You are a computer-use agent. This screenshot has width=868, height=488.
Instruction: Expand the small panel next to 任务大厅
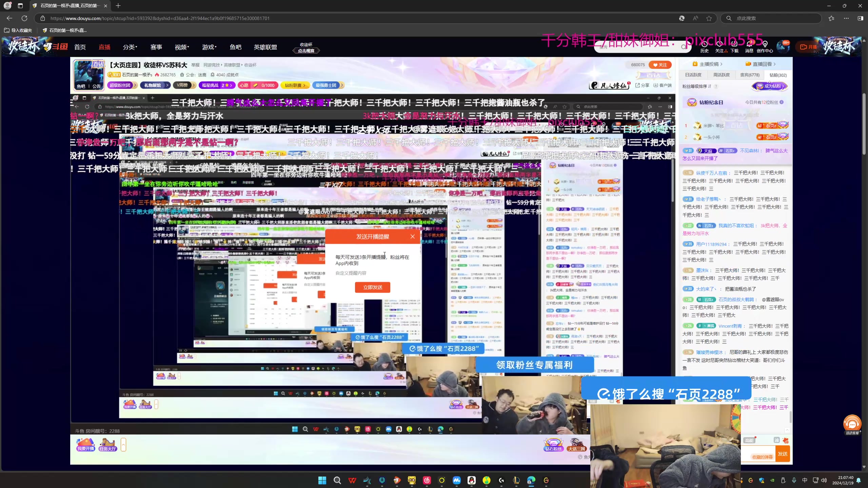coord(123,445)
